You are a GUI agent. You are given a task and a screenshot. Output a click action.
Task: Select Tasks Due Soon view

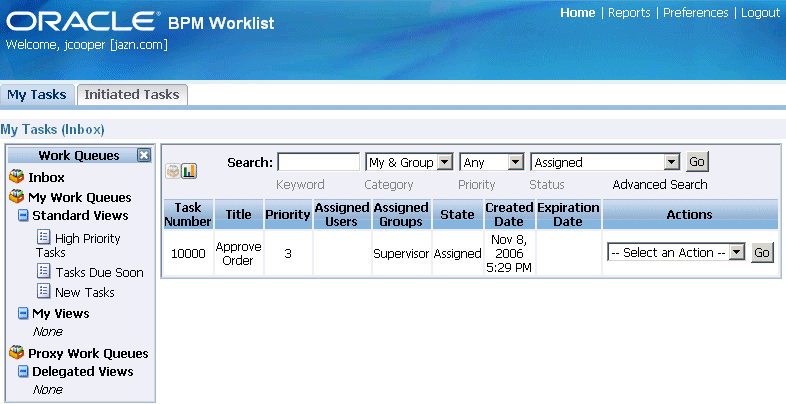coord(99,273)
